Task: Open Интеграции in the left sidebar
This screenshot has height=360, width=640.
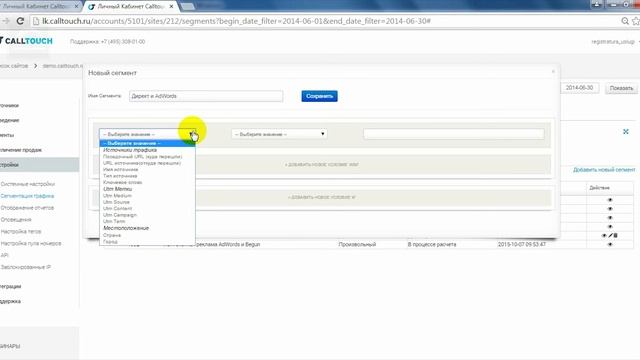Action: click(x=11, y=287)
